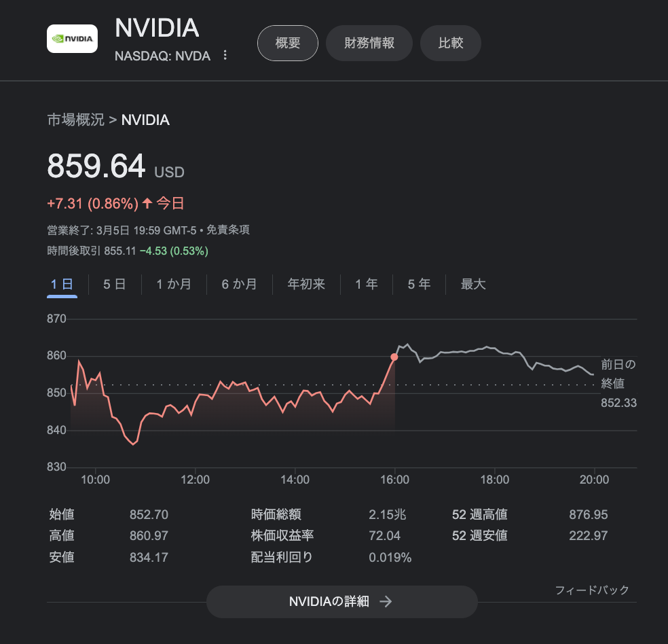This screenshot has height=644, width=668.
Task: Click the market close marker dot on chart
Action: pos(394,357)
